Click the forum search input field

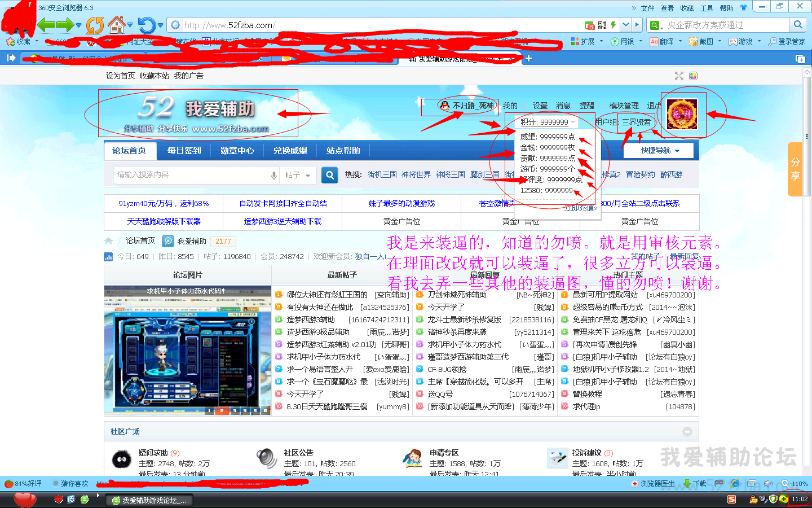[192, 175]
